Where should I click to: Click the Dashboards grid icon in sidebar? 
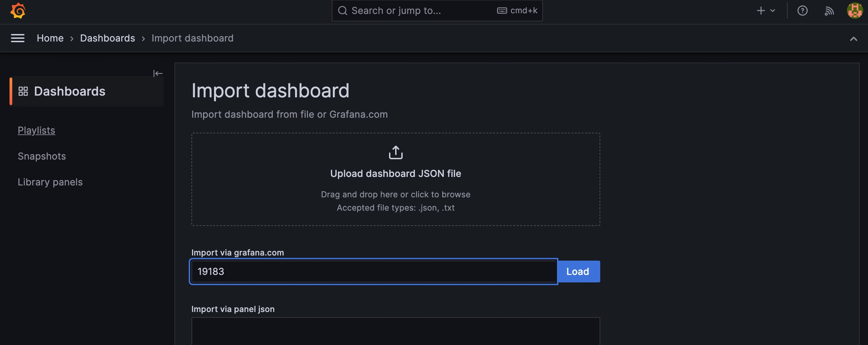point(23,91)
